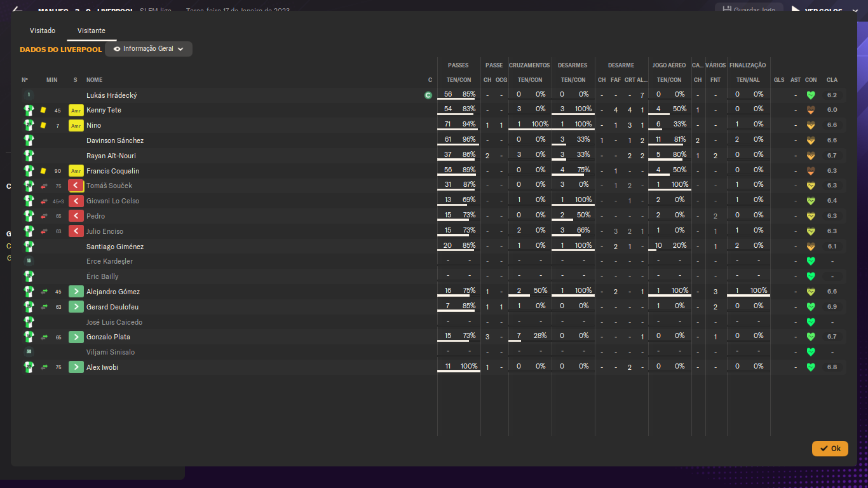Click Alex Iwobi's green substituted-on arrow
This screenshot has width=868, height=488.
[x=76, y=367]
